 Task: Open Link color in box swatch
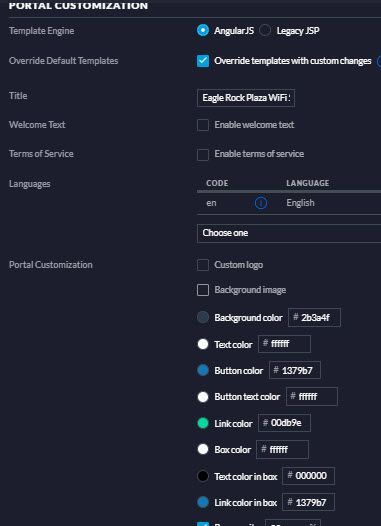pos(203,502)
